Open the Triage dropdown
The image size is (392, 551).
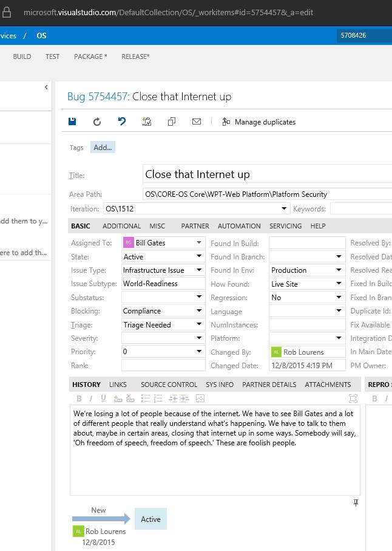pos(199,324)
